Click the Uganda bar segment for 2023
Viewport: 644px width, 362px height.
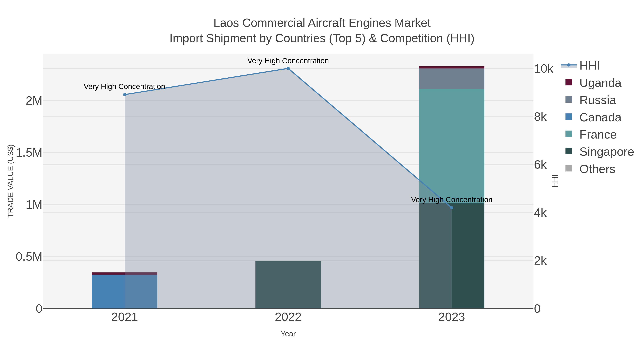452,67
